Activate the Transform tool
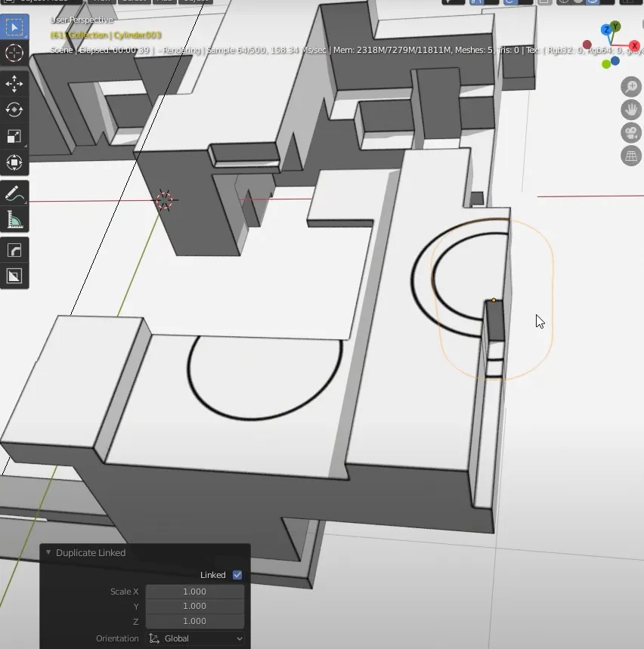644x649 pixels. pyautogui.click(x=14, y=162)
